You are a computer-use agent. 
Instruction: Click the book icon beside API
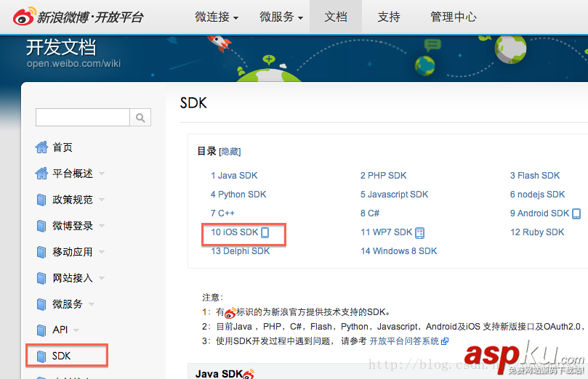(41, 330)
